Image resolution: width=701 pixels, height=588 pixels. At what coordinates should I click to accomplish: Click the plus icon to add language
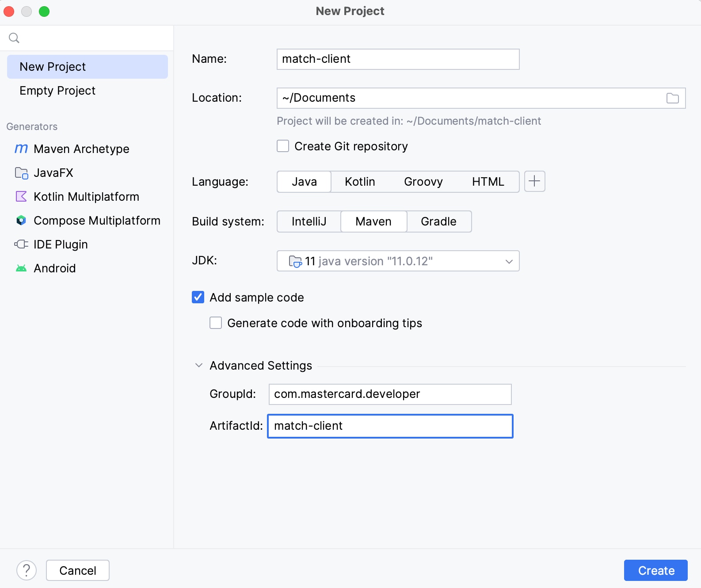pos(534,181)
